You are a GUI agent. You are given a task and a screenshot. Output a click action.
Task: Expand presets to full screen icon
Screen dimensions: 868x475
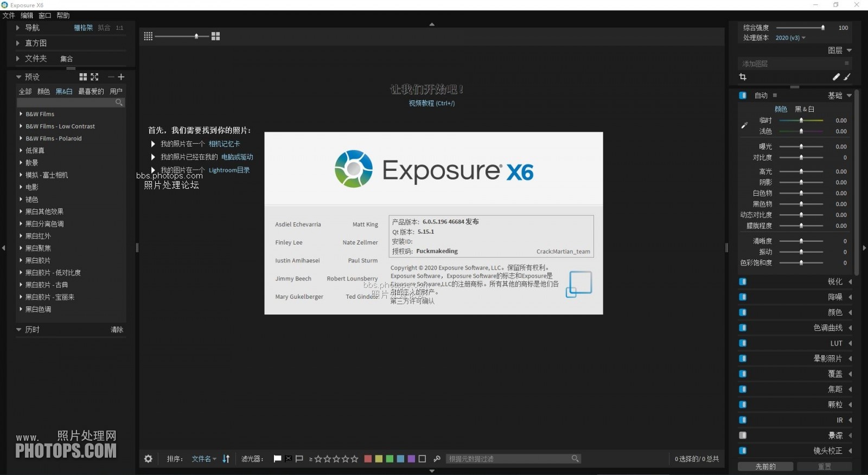94,77
